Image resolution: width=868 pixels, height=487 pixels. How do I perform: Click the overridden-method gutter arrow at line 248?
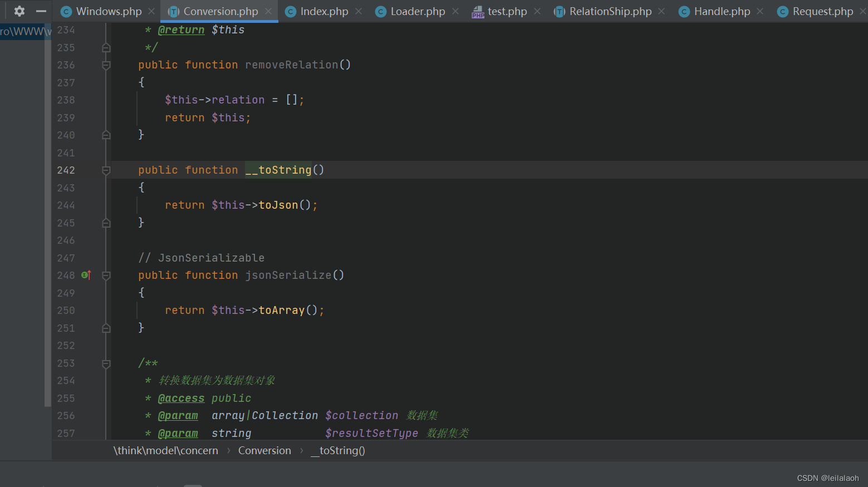pos(86,274)
